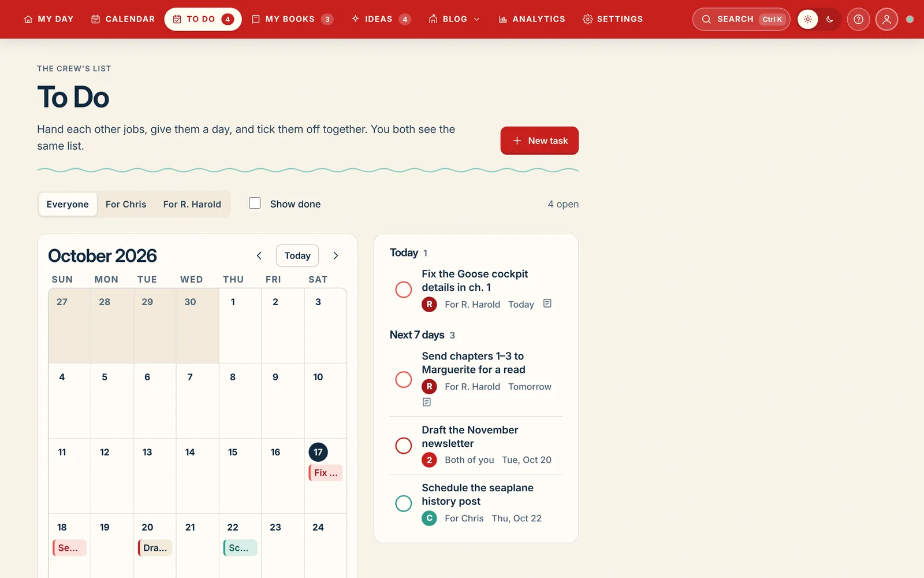Open My Day in navigation
The image size is (924, 578).
point(49,19)
